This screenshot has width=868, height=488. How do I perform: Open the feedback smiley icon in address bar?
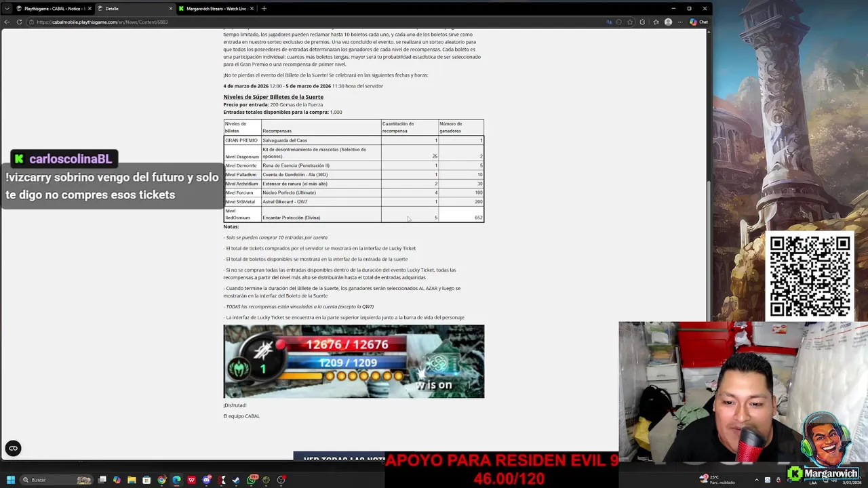pyautogui.click(x=618, y=22)
